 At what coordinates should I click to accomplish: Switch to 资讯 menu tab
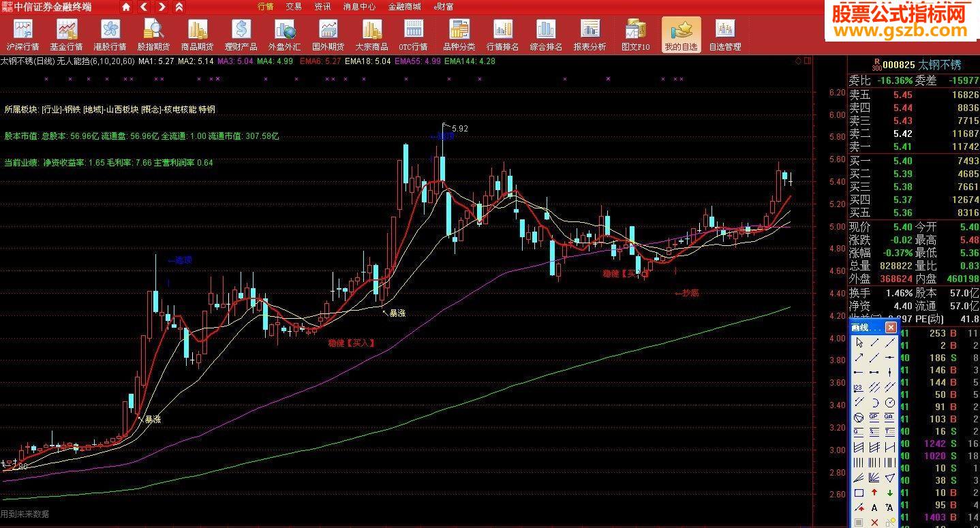pyautogui.click(x=322, y=7)
